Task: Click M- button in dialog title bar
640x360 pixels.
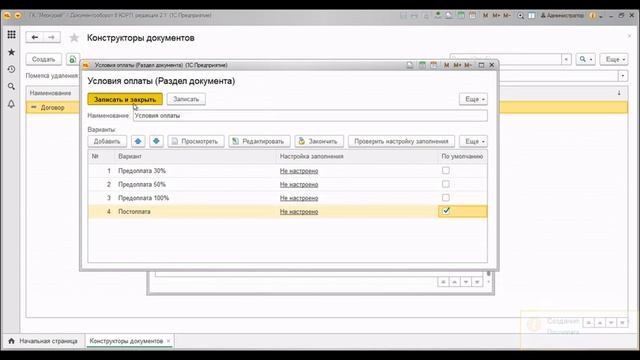Action: pos(468,65)
